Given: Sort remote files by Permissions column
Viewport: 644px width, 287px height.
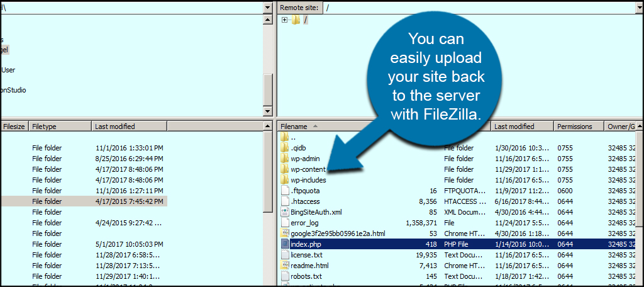Looking at the screenshot, I should (579, 127).
